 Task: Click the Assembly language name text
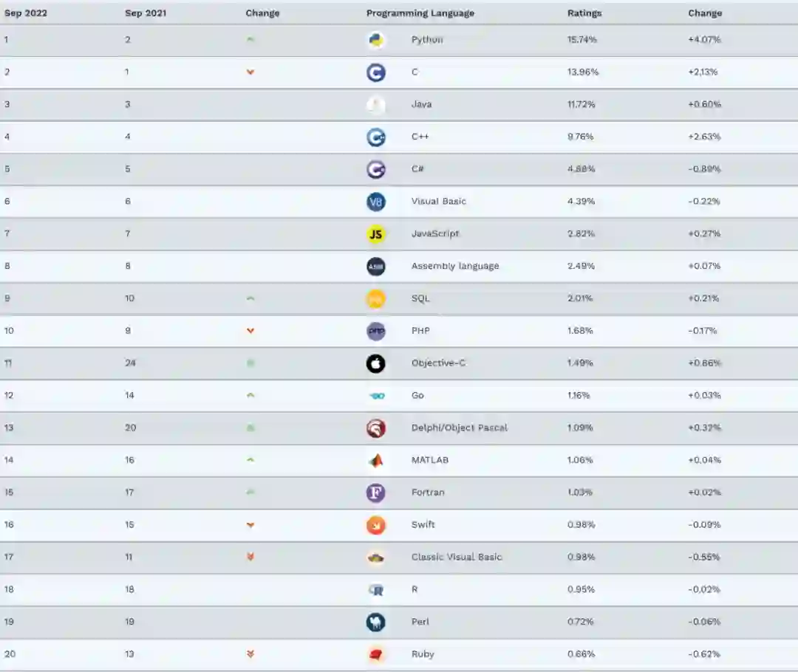[455, 266]
